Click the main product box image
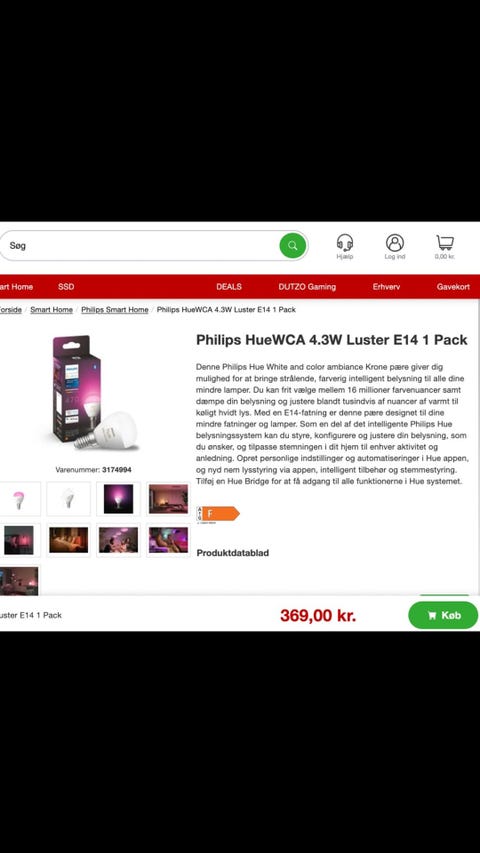The width and height of the screenshot is (480, 853). pyautogui.click(x=94, y=393)
